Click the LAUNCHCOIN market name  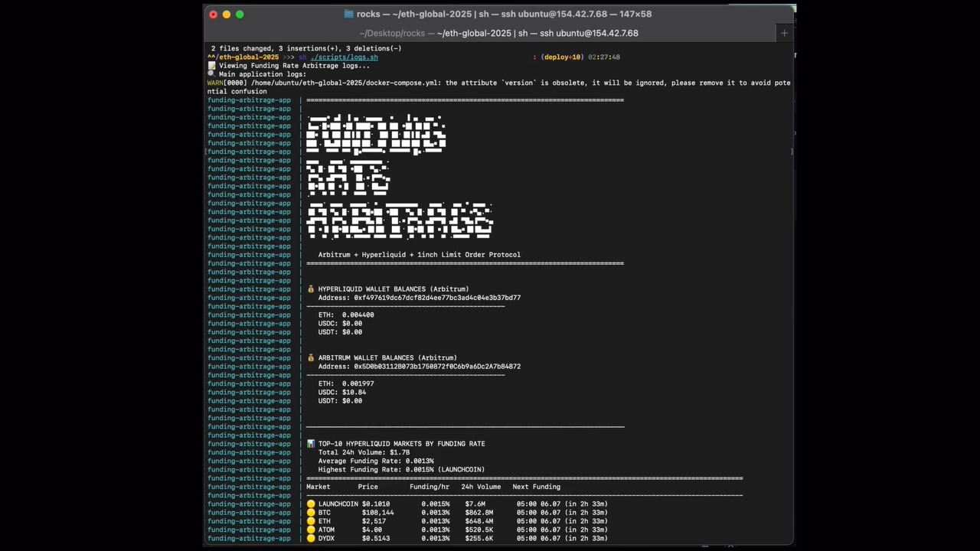point(338,504)
